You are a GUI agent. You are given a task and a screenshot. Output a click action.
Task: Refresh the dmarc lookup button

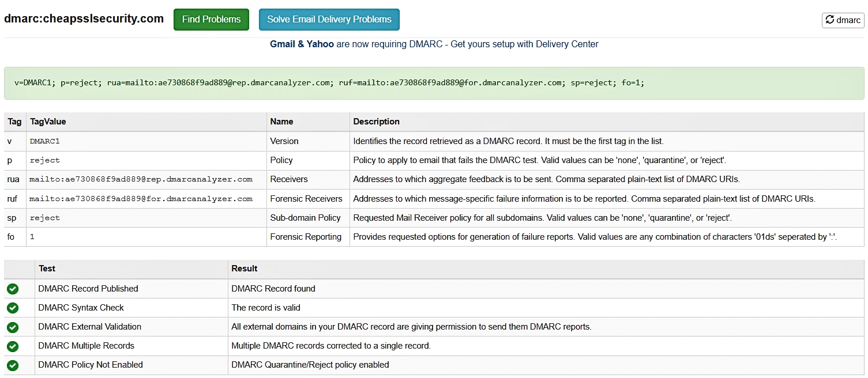(x=843, y=20)
